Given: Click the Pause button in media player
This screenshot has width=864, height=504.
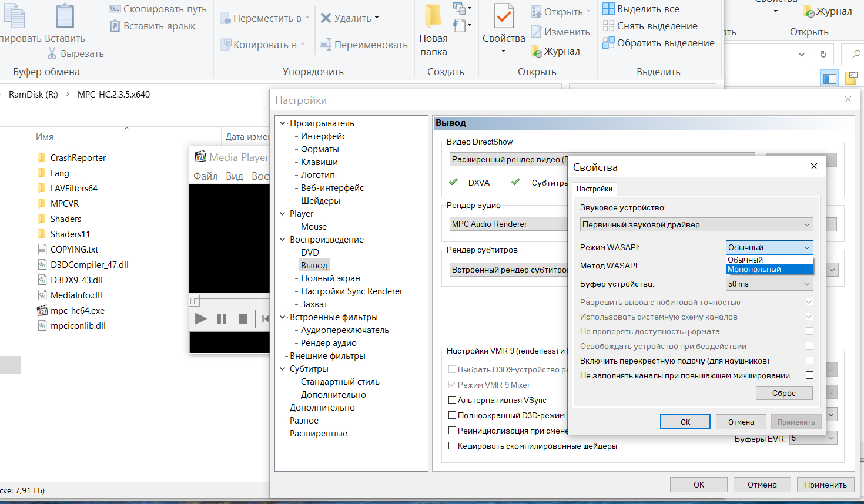Looking at the screenshot, I should click(x=222, y=318).
